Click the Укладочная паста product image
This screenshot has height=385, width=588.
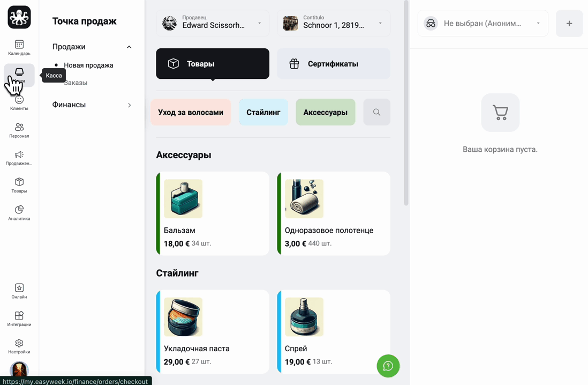tap(183, 317)
